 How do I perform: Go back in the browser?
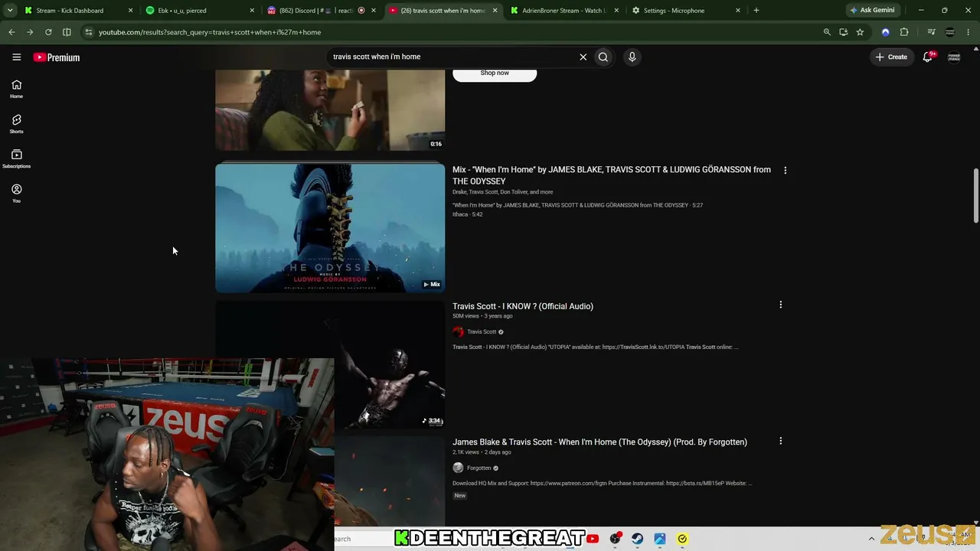11,32
